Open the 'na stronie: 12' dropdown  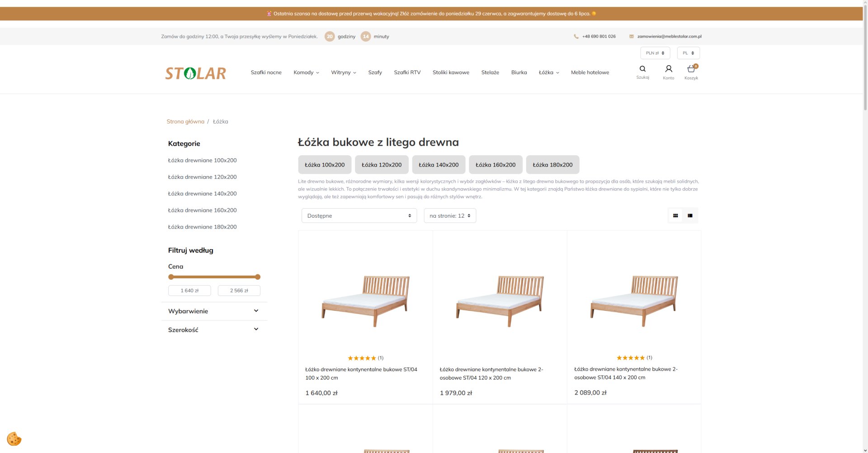coord(450,215)
